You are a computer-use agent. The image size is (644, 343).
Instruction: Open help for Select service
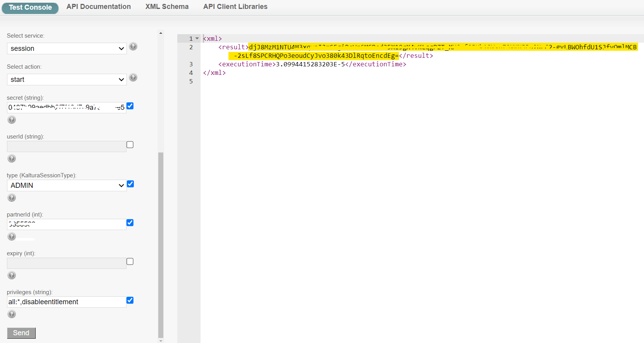coord(133,47)
